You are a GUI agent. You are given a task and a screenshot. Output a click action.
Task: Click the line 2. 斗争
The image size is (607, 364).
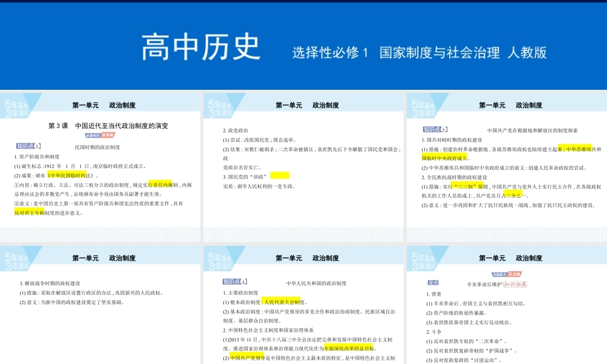[x=434, y=332]
